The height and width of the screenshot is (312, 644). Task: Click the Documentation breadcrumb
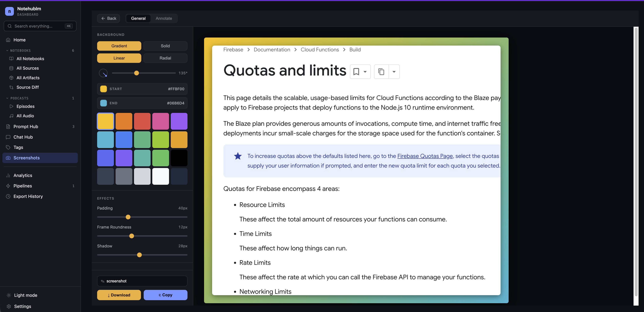click(272, 50)
